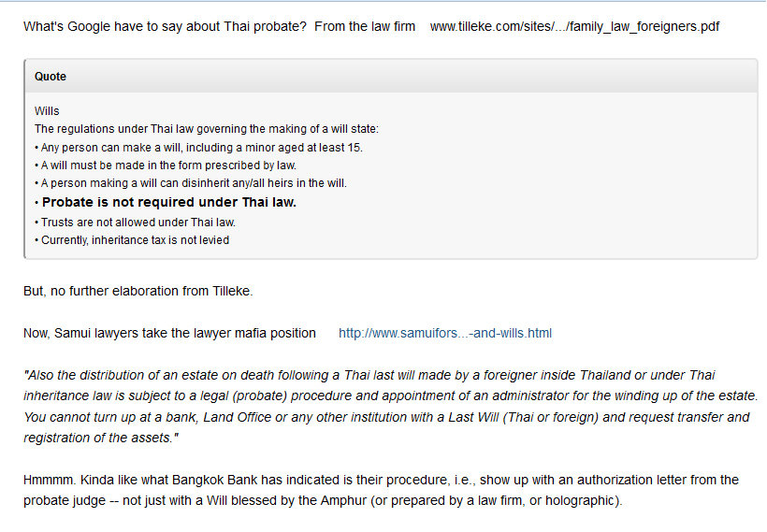Click the 'Hmmmm. Kinda like what Bangkok Bank' line

coord(381,481)
